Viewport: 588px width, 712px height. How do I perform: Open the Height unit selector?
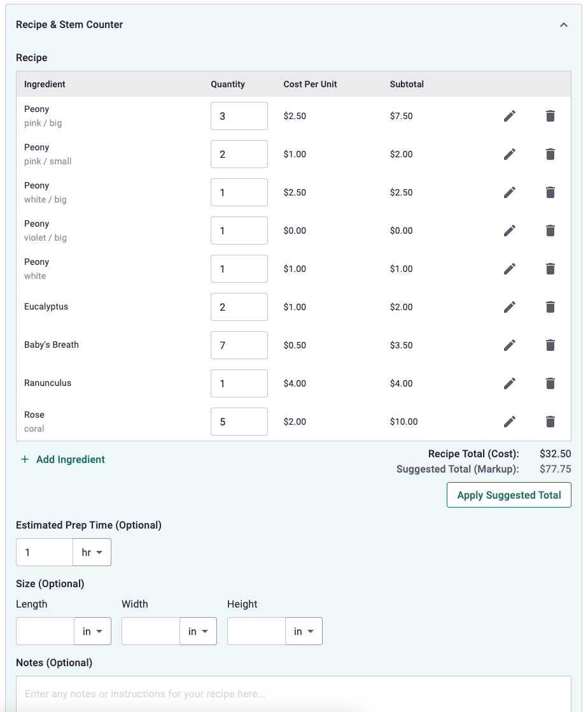(x=304, y=631)
